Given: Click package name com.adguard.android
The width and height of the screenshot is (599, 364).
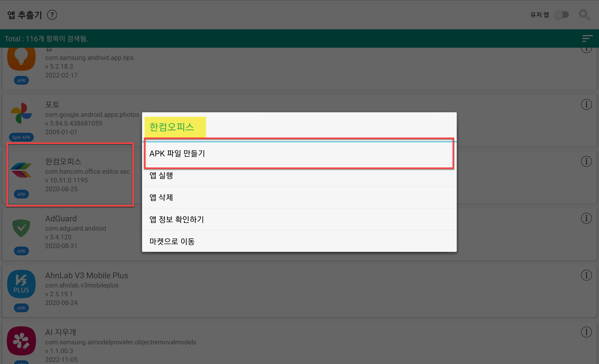Looking at the screenshot, I should tap(76, 228).
